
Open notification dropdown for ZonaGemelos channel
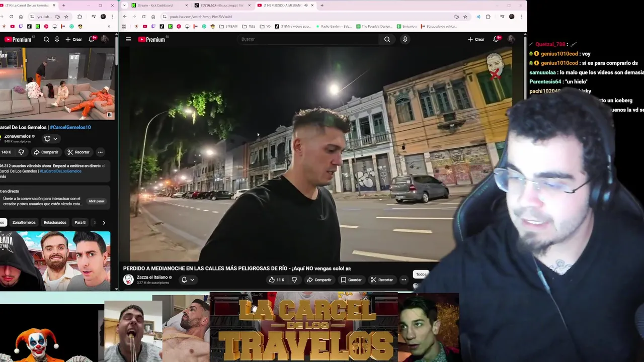coord(50,139)
